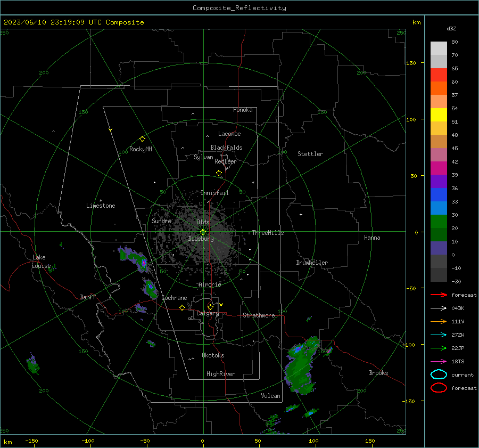Select the 20 dBZ green color swatch
The height and width of the screenshot is (448, 479).
click(439, 221)
